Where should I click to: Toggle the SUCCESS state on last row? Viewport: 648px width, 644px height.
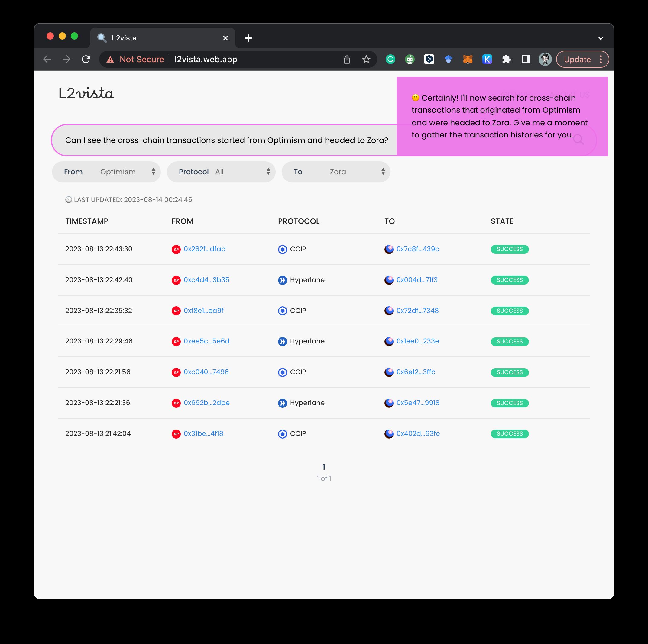coord(509,433)
